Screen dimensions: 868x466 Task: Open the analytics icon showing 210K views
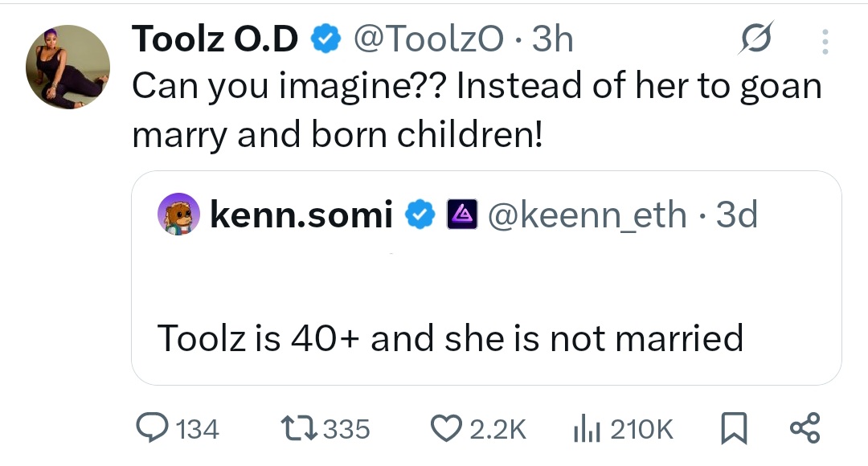[591, 428]
